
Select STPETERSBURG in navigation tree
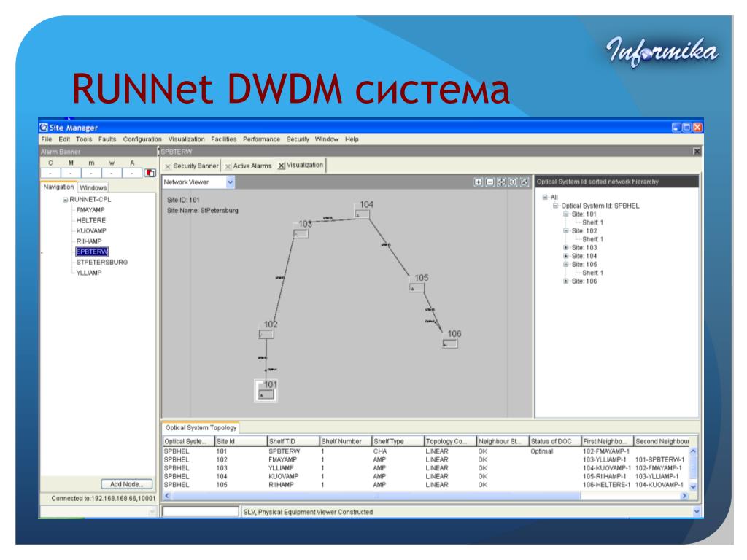tap(102, 262)
